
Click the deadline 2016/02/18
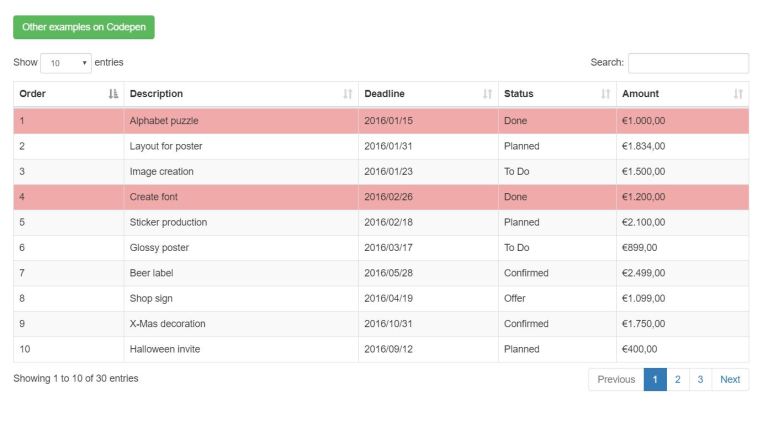(x=388, y=222)
